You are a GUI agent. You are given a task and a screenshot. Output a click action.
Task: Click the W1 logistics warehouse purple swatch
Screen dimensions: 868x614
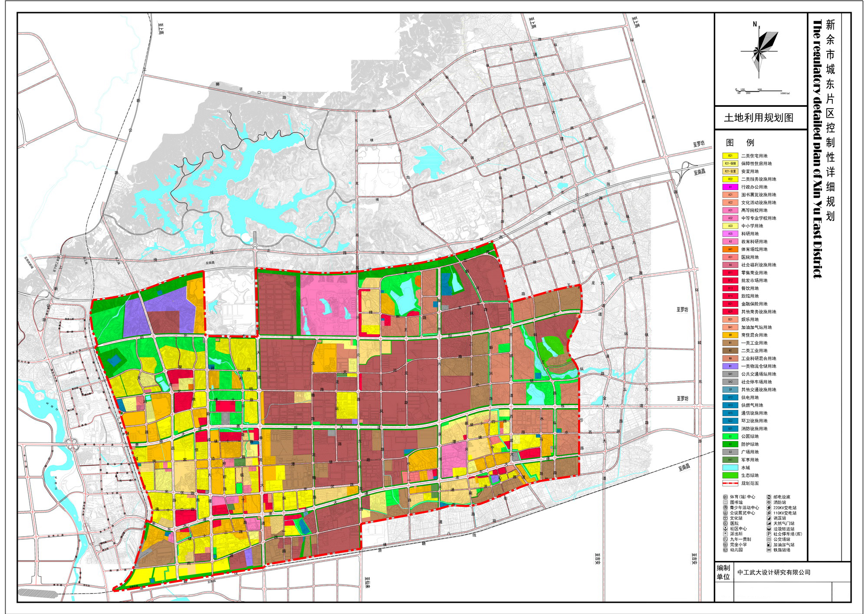pos(730,366)
